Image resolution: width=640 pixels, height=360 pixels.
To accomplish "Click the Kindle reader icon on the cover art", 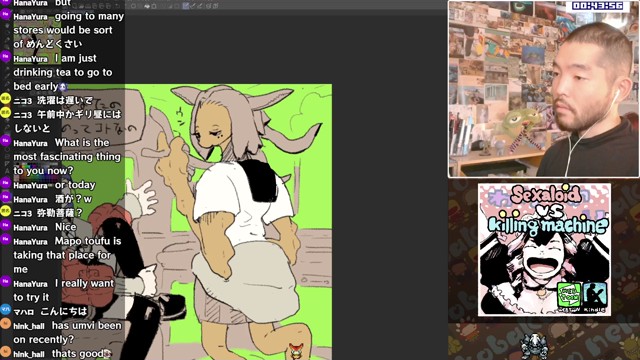I will point(595,294).
